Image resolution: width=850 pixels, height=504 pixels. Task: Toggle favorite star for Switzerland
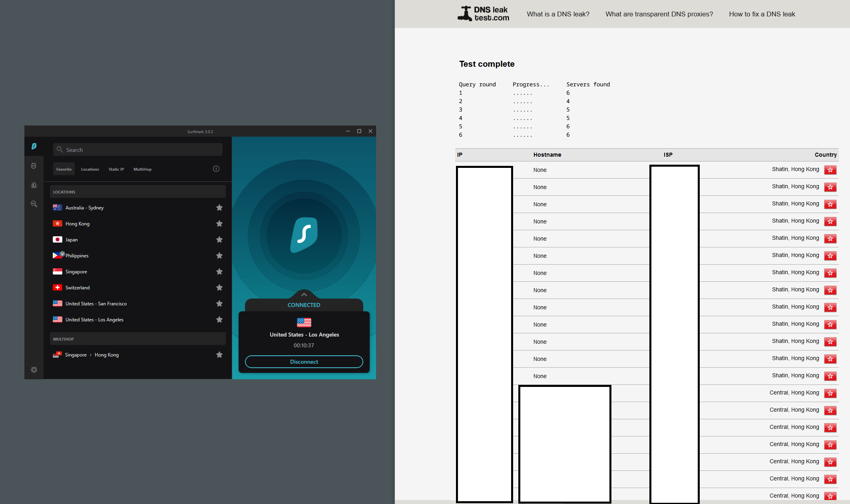coord(219,287)
